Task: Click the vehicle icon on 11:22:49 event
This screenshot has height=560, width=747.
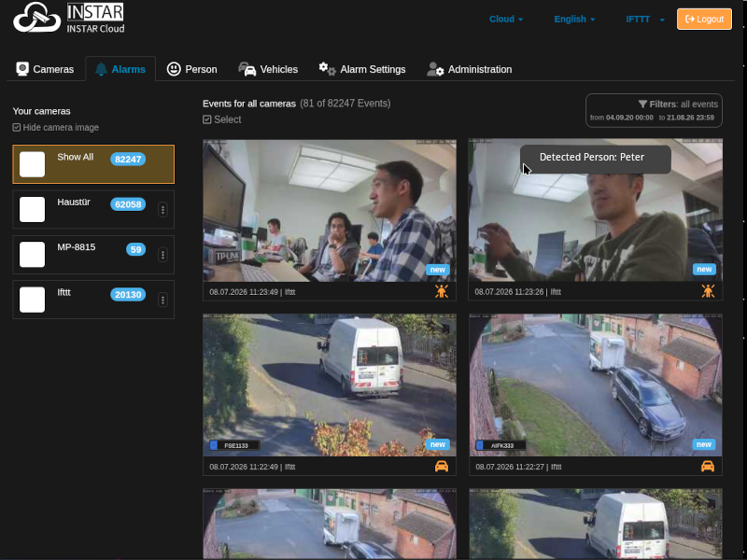Action: pyautogui.click(x=442, y=466)
